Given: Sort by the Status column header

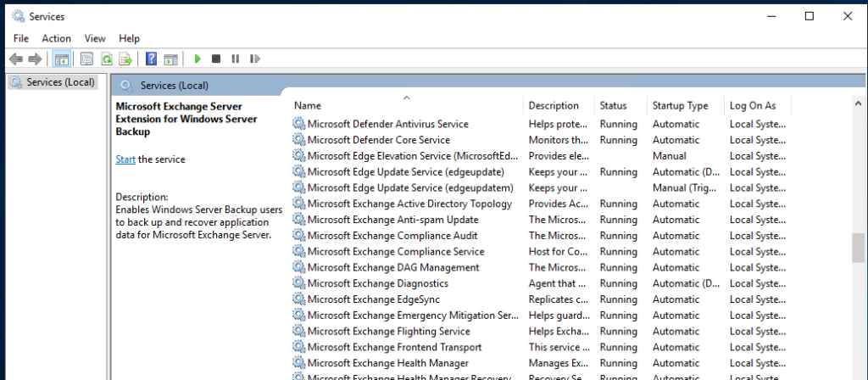Looking at the screenshot, I should [x=621, y=105].
